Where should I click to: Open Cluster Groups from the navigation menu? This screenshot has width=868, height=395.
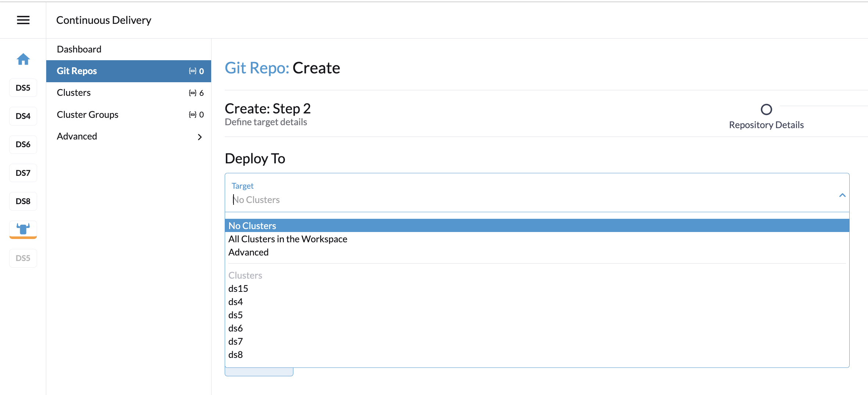pos(87,114)
